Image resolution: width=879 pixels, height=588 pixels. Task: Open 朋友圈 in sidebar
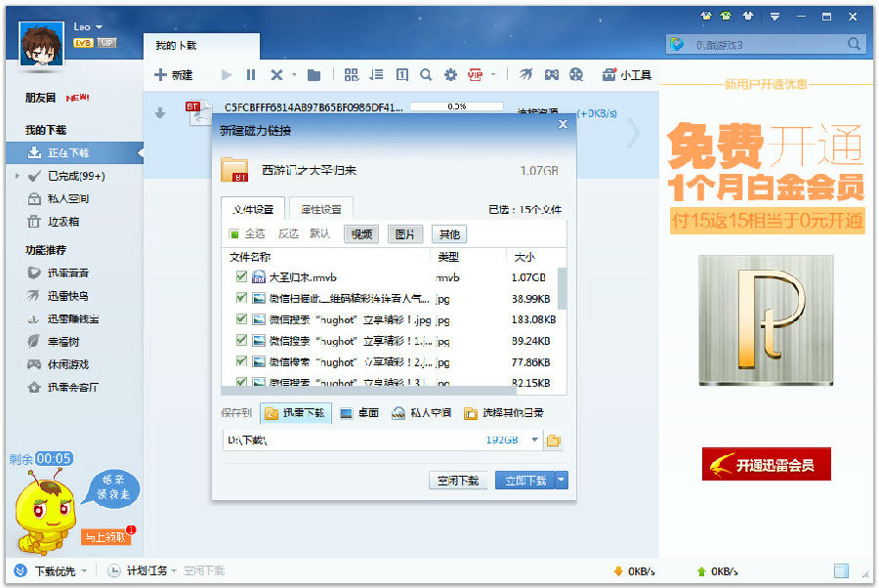pos(40,98)
